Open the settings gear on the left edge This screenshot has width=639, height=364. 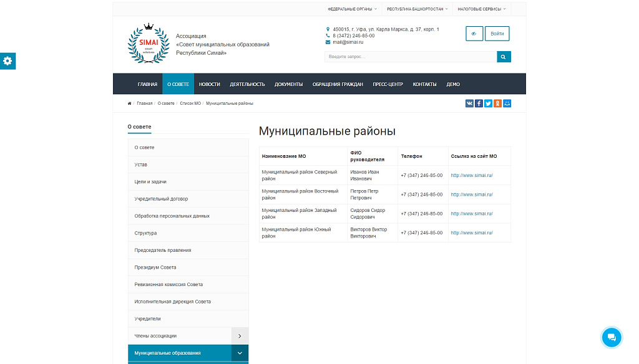pyautogui.click(x=7, y=61)
